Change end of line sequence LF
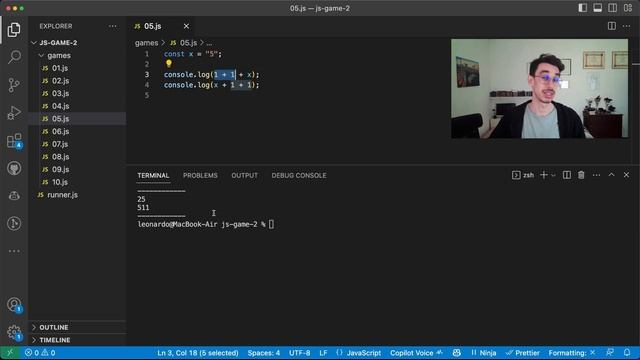The height and width of the screenshot is (360, 640). [323, 353]
